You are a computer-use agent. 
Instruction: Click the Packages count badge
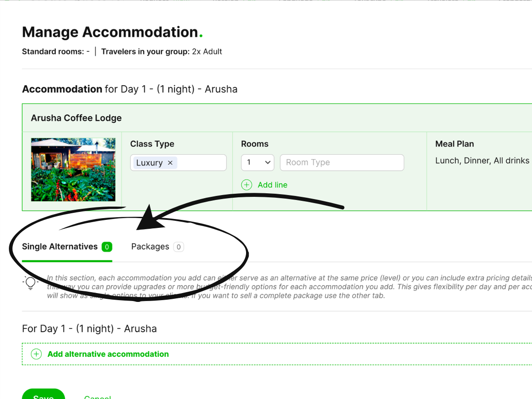point(178,247)
